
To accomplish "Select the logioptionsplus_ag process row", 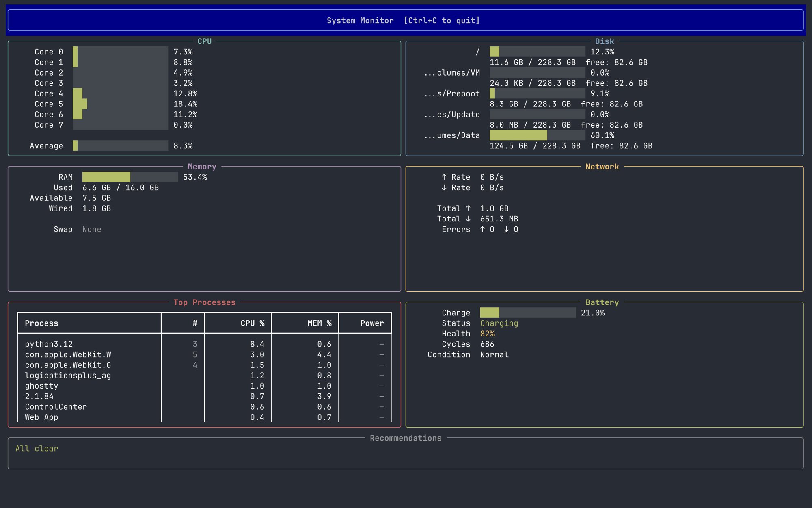I will pos(204,376).
